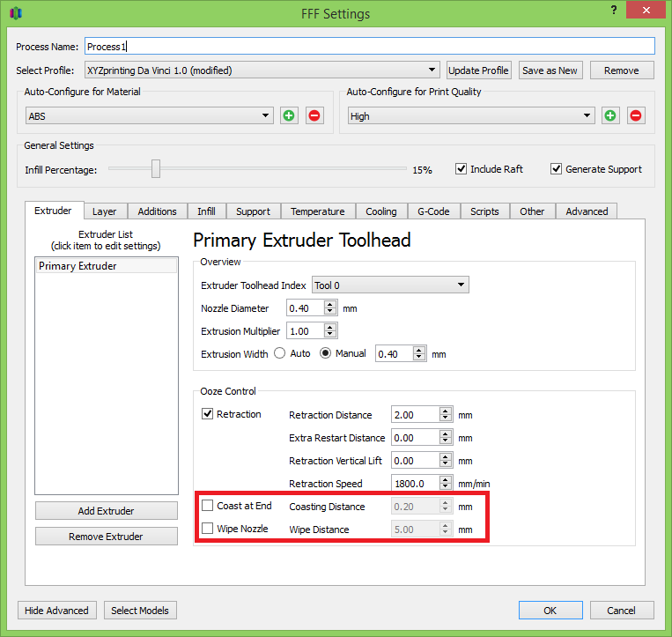
Task: Increase Retraction Vertical Lift with up arrow
Action: 446,456
